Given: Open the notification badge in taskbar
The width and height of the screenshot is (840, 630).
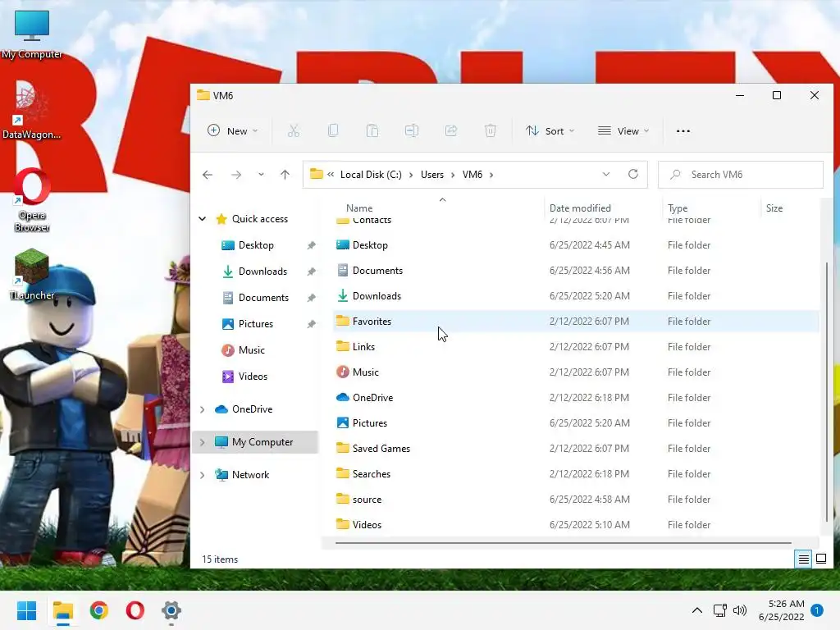Looking at the screenshot, I should pyautogui.click(x=817, y=610).
